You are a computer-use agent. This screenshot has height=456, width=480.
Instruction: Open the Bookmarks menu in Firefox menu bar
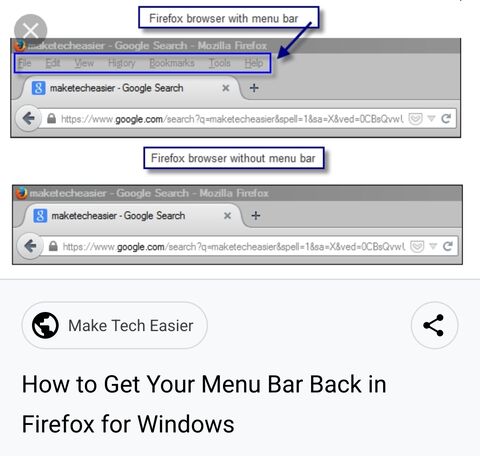172,63
